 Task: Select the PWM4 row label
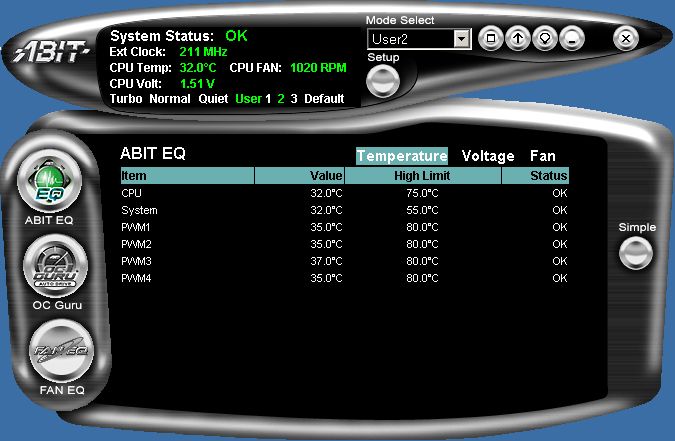click(136, 278)
